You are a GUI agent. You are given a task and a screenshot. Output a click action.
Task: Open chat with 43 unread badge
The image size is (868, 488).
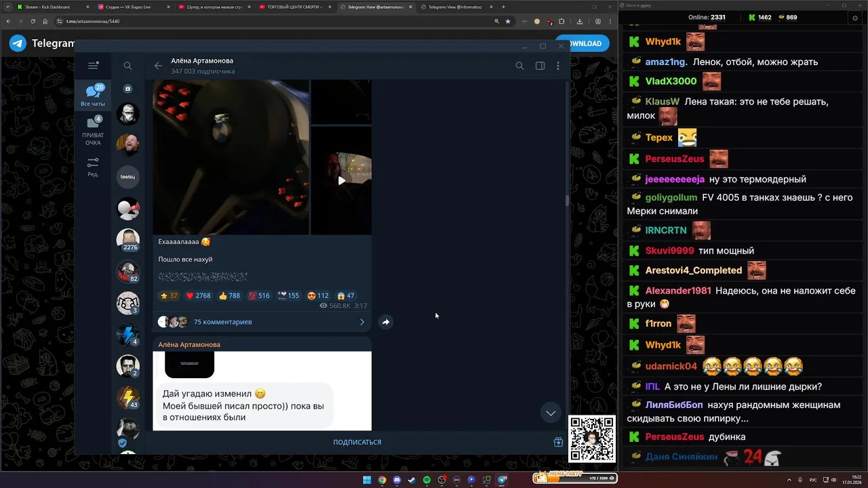(x=127, y=398)
